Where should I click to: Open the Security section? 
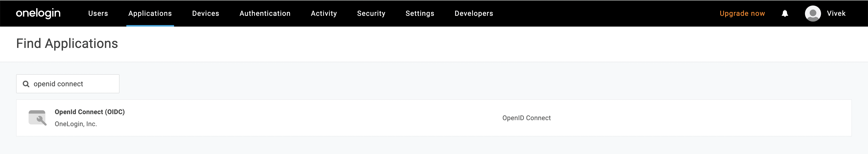pyautogui.click(x=371, y=13)
